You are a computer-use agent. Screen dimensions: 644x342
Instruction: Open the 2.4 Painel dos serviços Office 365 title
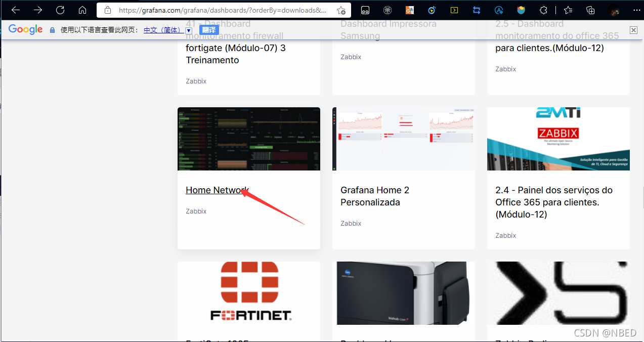pyautogui.click(x=554, y=202)
